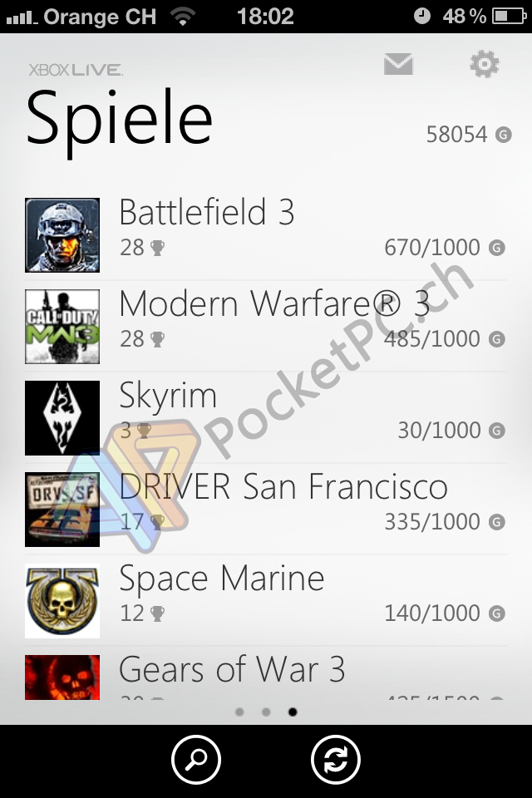
Task: Tap the active third page dot
Action: (x=293, y=712)
